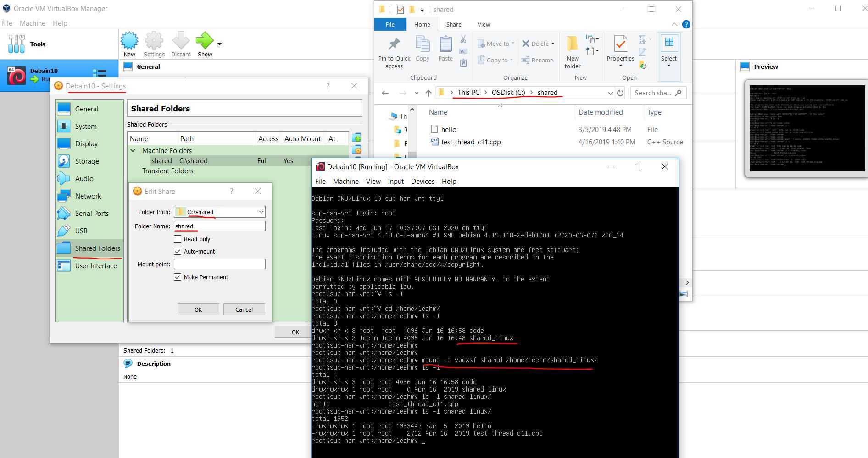Click OK in Debain10 Settings dialog
868x458 pixels.
pyautogui.click(x=295, y=332)
